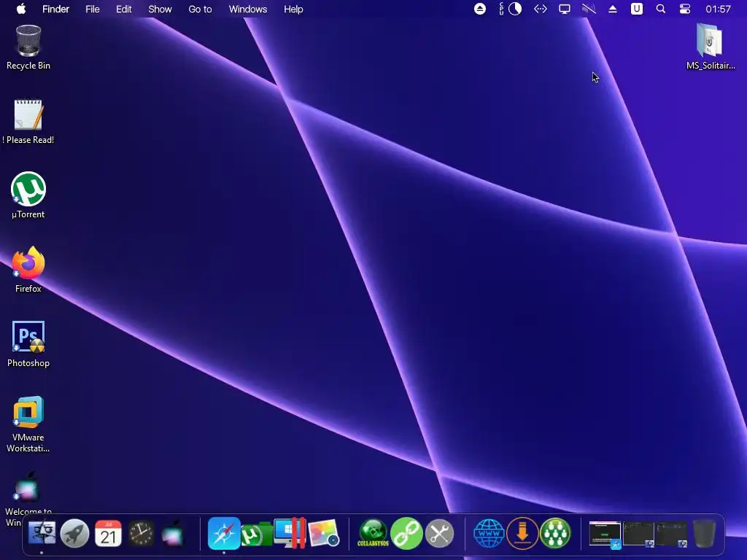Open the µTorrent green folder in dock
Screen dimensions: 747x560
pos(256,534)
